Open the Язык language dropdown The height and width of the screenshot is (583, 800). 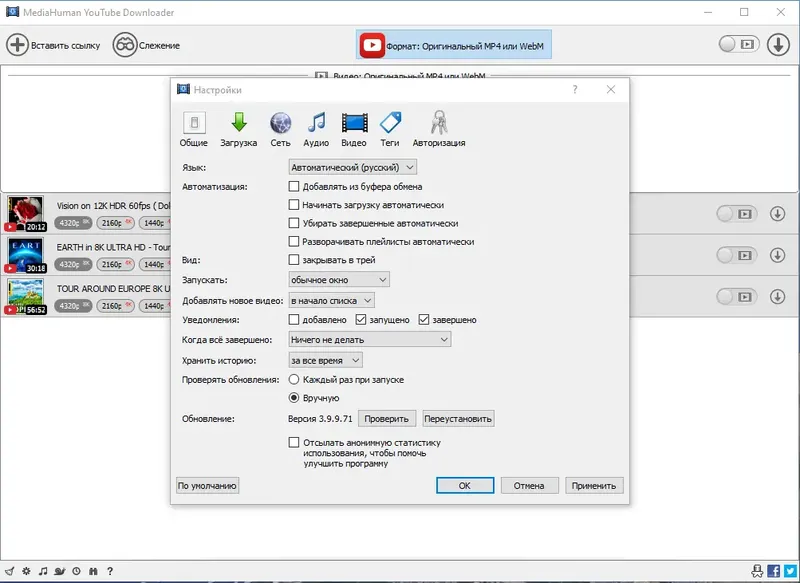(353, 167)
